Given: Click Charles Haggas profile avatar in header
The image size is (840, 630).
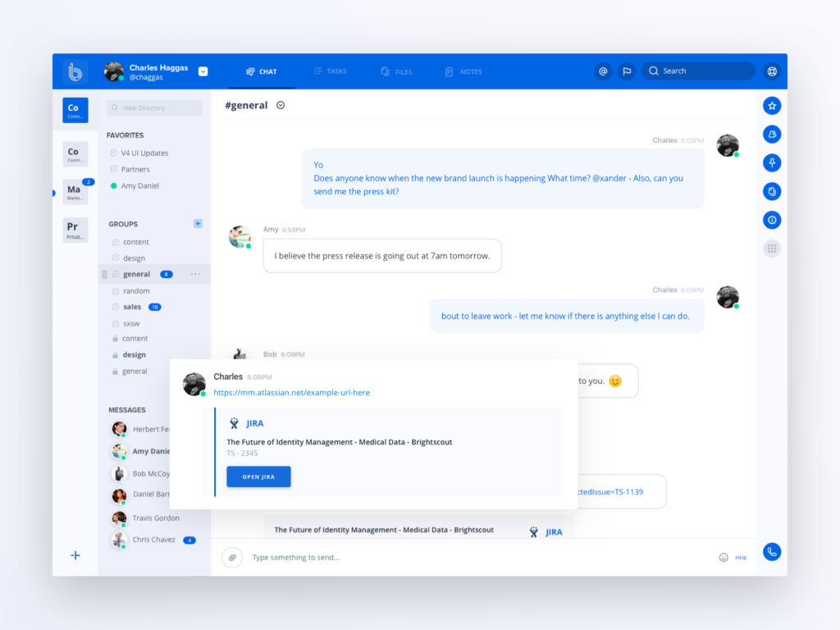Looking at the screenshot, I should (113, 71).
